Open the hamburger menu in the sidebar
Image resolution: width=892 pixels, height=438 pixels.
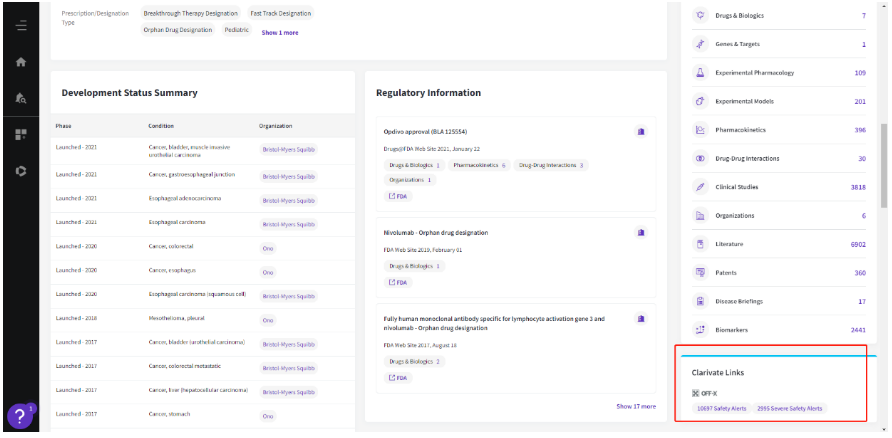[x=21, y=26]
